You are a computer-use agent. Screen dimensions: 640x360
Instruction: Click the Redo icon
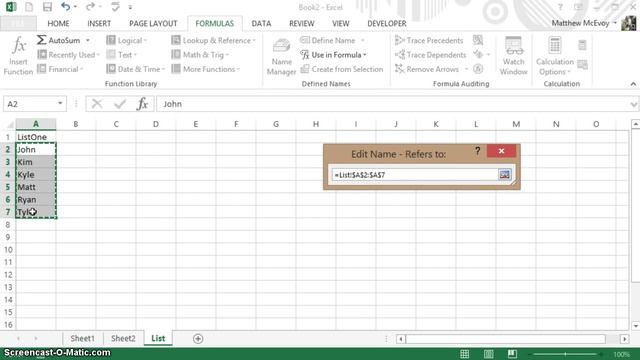[90, 7]
